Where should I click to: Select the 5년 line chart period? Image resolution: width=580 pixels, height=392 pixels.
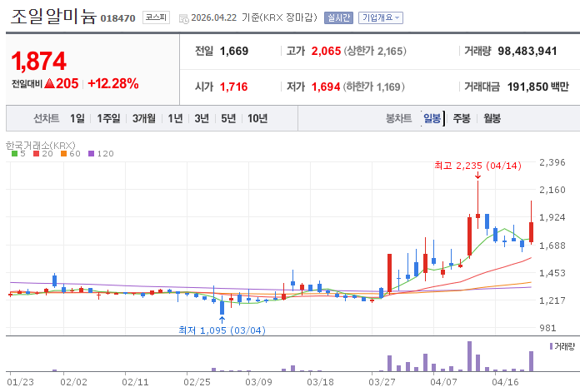tap(228, 118)
